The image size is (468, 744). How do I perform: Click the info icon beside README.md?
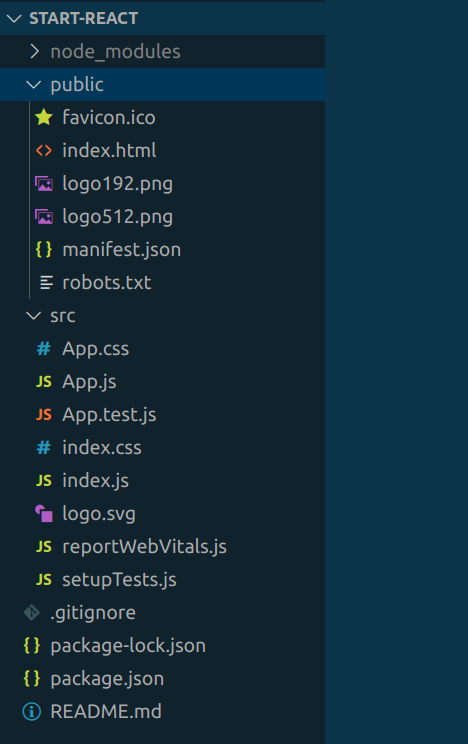point(32,711)
